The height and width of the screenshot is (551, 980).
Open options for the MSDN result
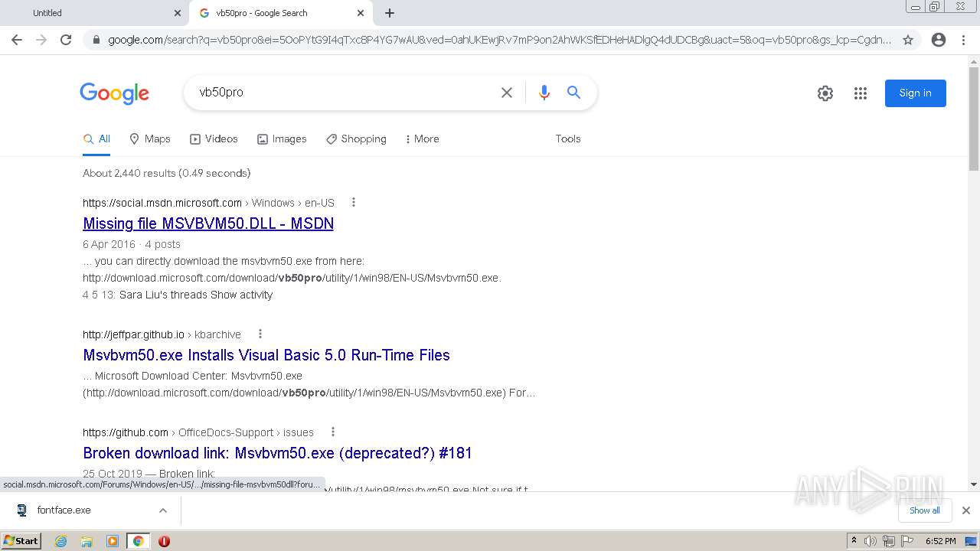coord(353,203)
